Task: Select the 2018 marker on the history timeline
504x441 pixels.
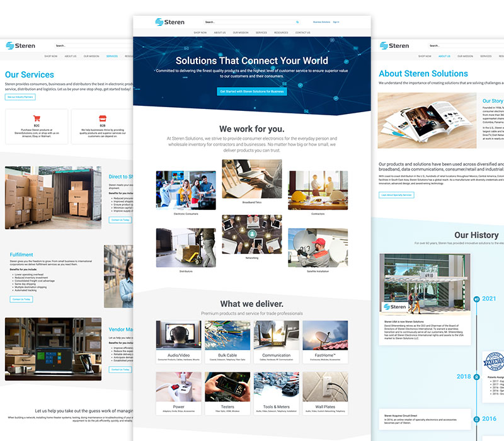Action: (476, 377)
